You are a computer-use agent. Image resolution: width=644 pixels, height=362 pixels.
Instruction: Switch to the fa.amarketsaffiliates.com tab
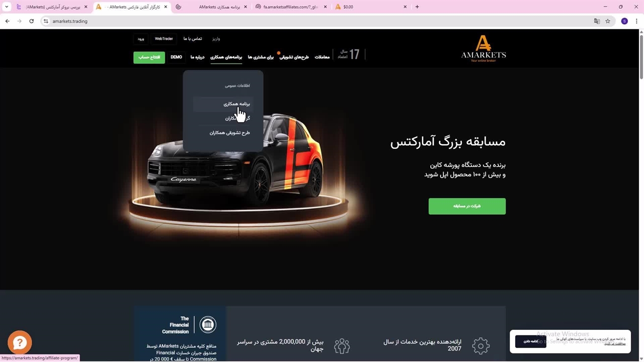[289, 7]
